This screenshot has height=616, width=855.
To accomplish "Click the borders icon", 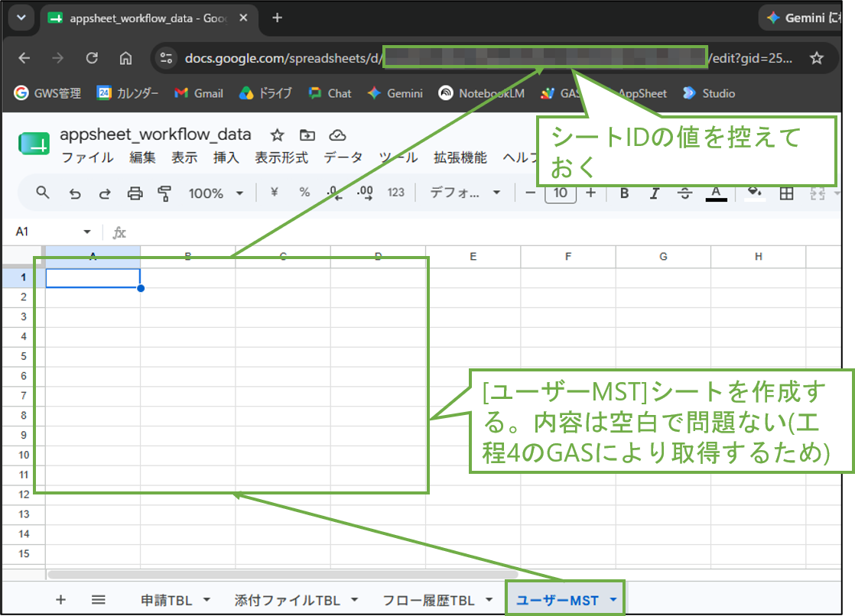I will 786,193.
